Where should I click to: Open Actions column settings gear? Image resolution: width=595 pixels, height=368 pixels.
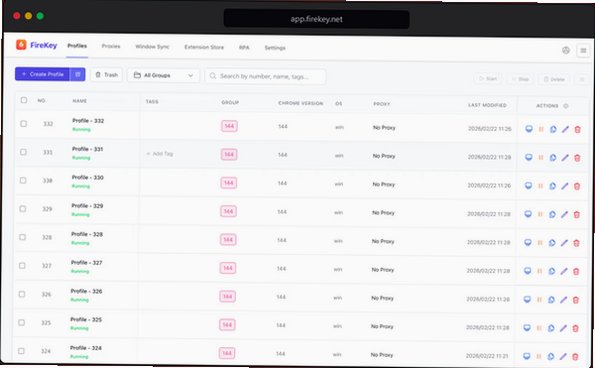point(566,106)
